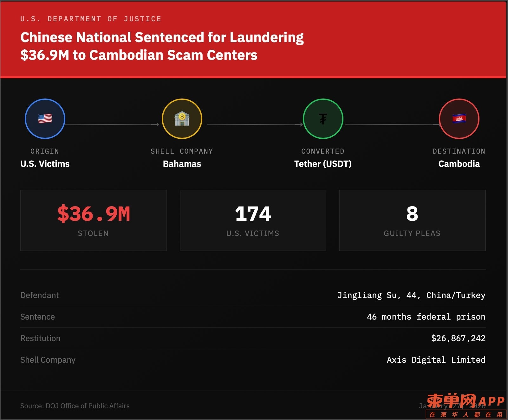
Task: Click the U.S. Victims origin label
Action: (45, 164)
